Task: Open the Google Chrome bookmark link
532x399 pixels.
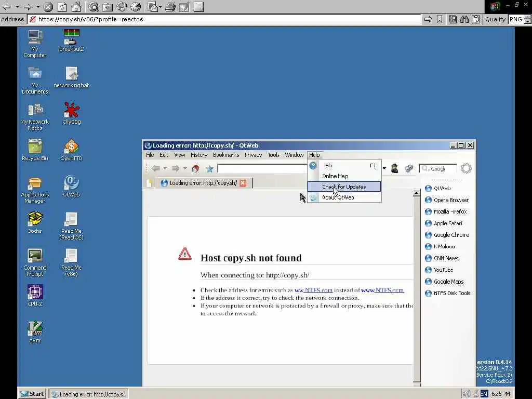Action: pyautogui.click(x=447, y=235)
